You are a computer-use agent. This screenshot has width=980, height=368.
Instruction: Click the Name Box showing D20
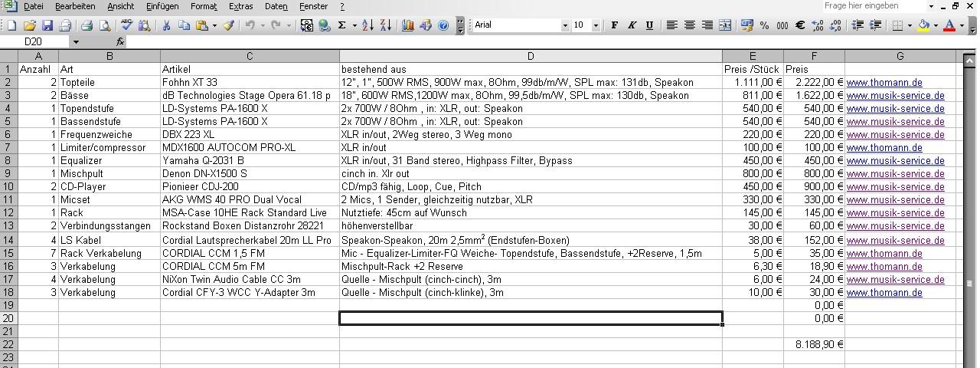point(36,41)
